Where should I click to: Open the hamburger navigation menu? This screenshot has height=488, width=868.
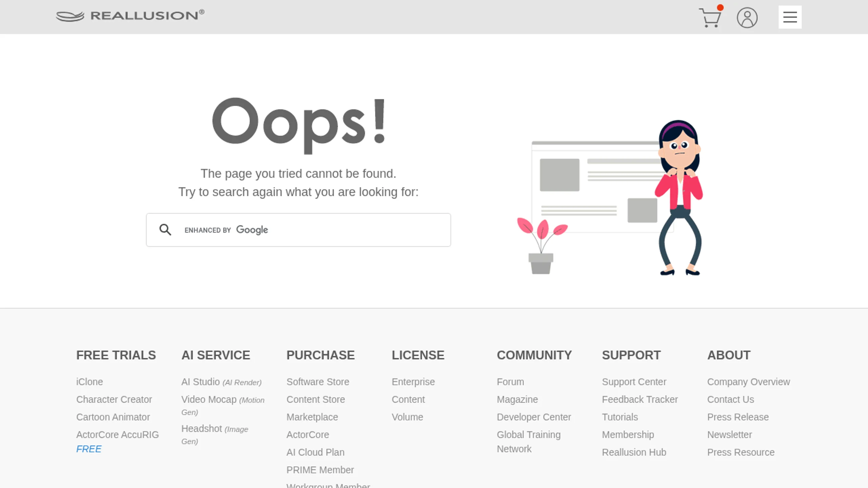click(x=790, y=17)
